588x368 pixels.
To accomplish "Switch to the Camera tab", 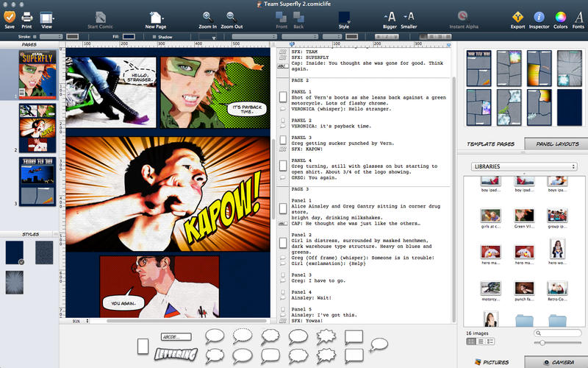I will click(556, 361).
